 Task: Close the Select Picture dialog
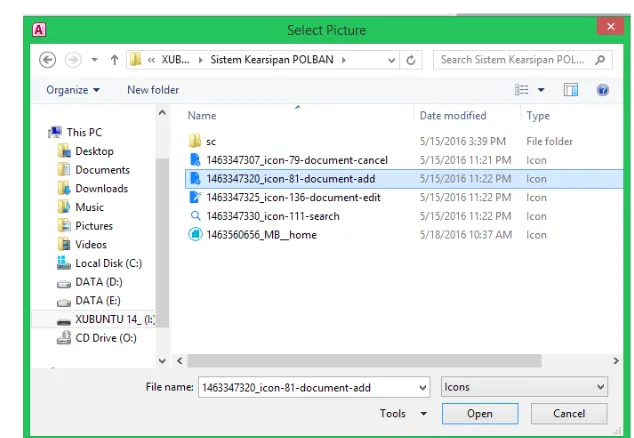tap(611, 26)
